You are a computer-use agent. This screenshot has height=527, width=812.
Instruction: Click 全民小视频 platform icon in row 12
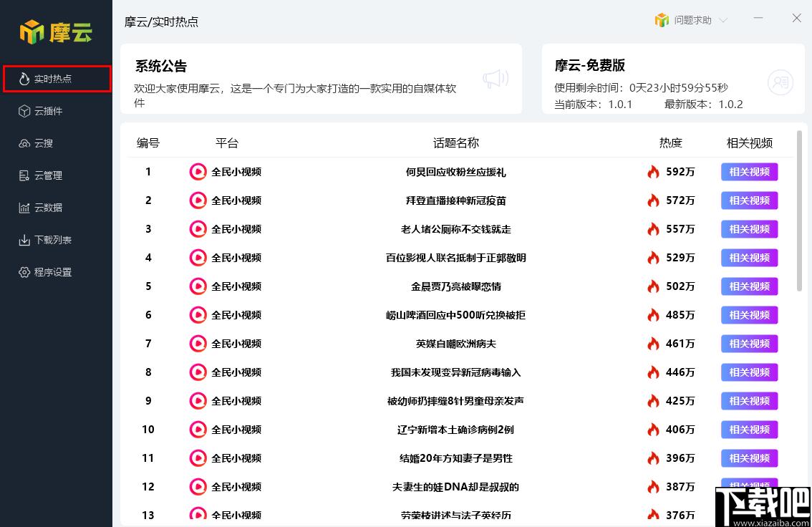198,487
